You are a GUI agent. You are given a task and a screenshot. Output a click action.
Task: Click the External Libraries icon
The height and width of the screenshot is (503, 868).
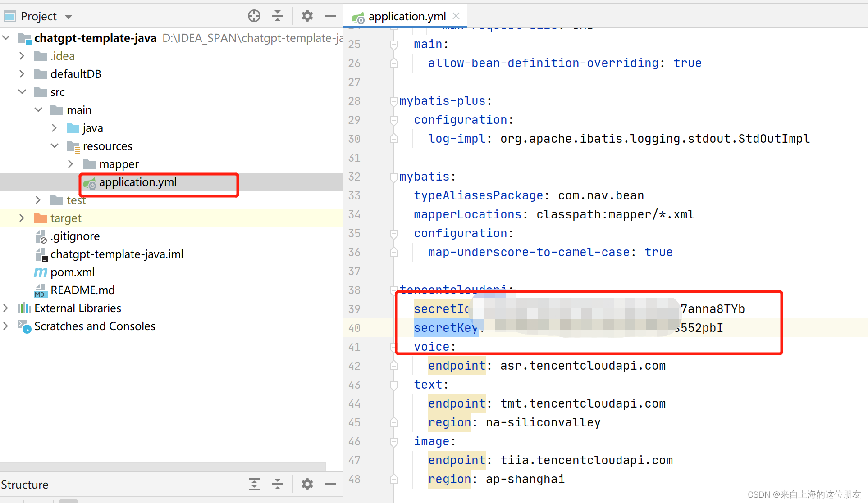click(x=24, y=308)
